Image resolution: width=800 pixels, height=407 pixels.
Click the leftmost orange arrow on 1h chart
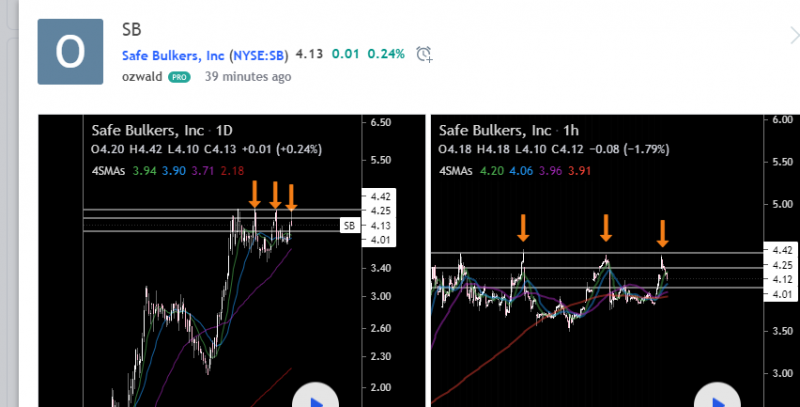pos(522,229)
